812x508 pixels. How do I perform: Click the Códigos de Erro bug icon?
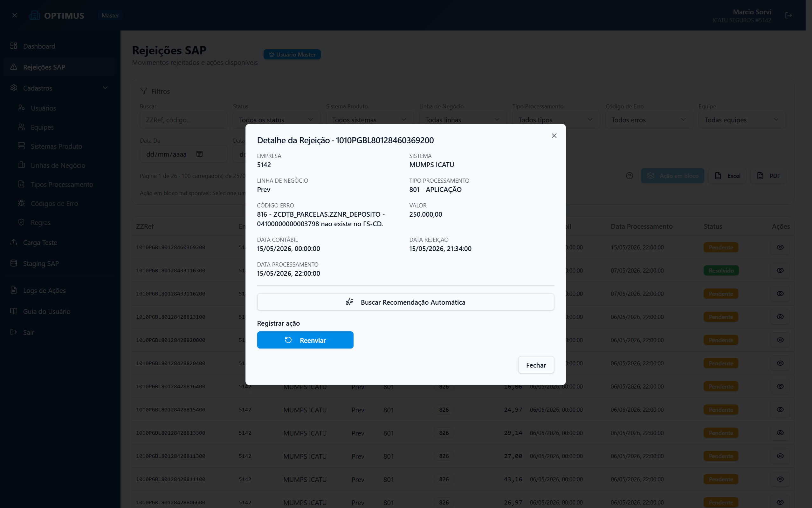(21, 203)
